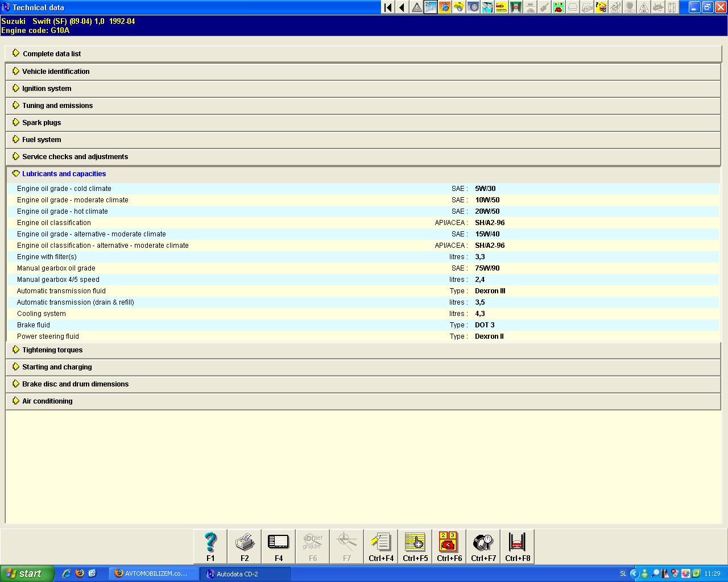Click the 'Engine code: G10A' header text

(x=35, y=30)
